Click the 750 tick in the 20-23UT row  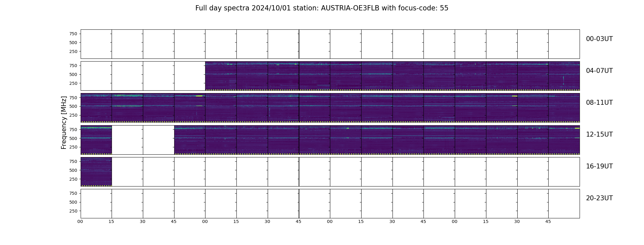point(73,193)
